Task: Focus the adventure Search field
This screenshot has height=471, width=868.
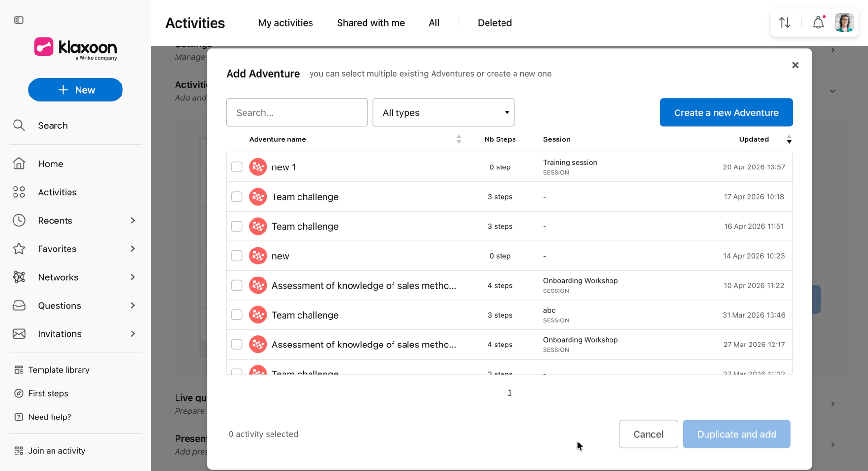Action: pos(297,112)
